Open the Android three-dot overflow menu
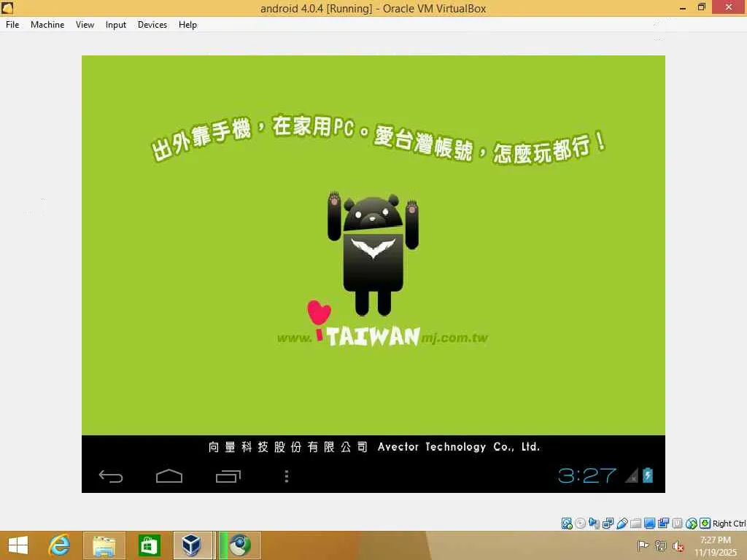747x560 pixels. [x=286, y=476]
